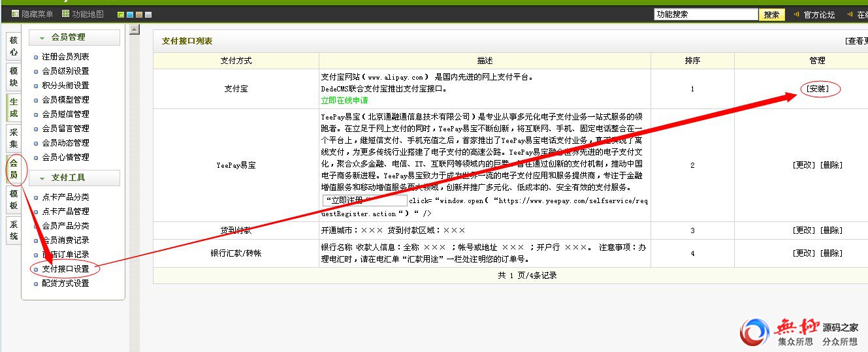Open the 模板 side tab
The image size is (868, 352).
click(14, 200)
